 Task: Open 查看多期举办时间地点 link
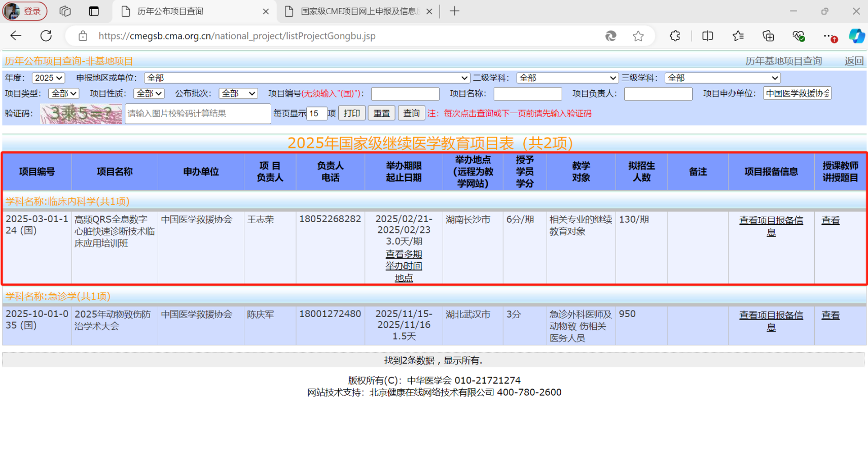coord(404,266)
